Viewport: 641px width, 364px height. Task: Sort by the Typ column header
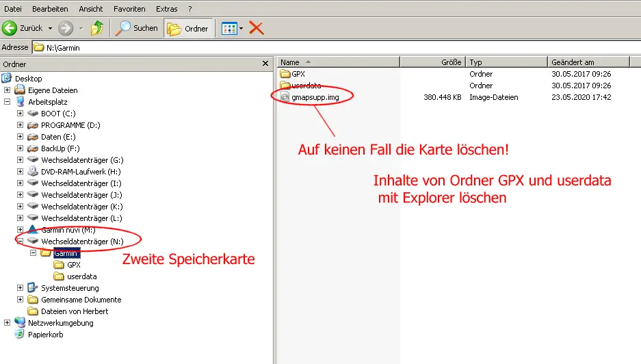pos(506,62)
